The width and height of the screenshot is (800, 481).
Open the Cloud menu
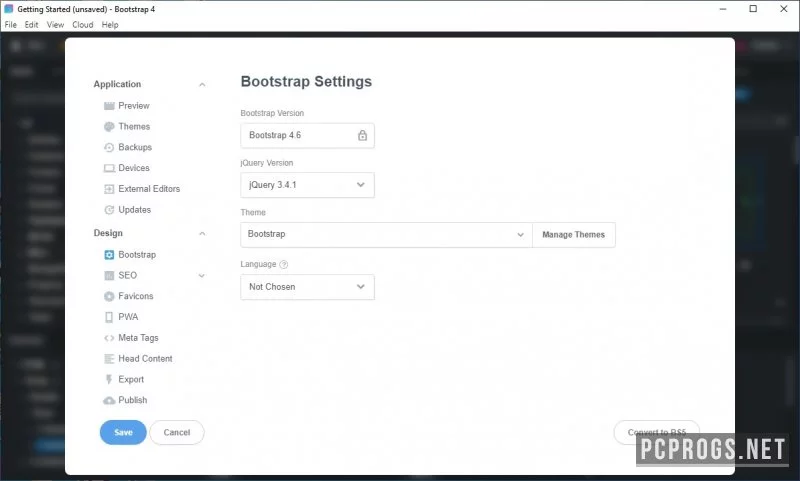point(82,24)
